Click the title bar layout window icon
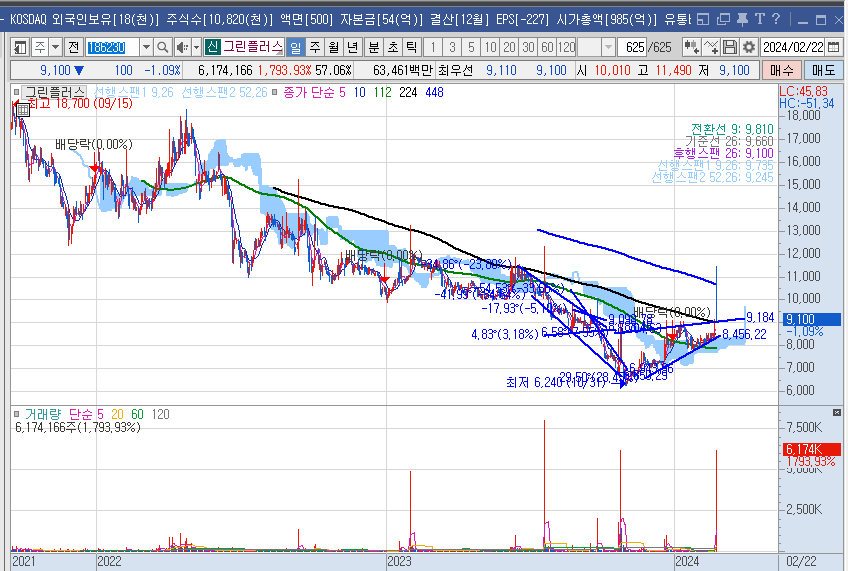Screen dimensions: 848x571 [x=703, y=19]
